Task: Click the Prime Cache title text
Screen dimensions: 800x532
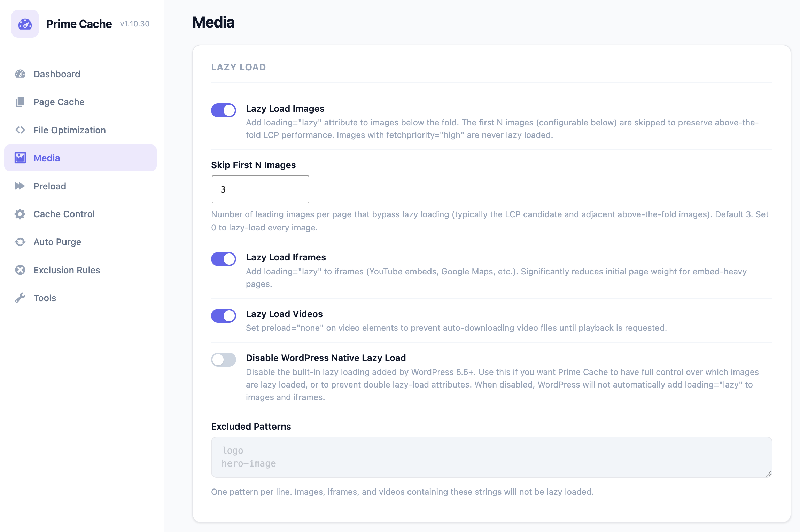Action: pyautogui.click(x=79, y=24)
